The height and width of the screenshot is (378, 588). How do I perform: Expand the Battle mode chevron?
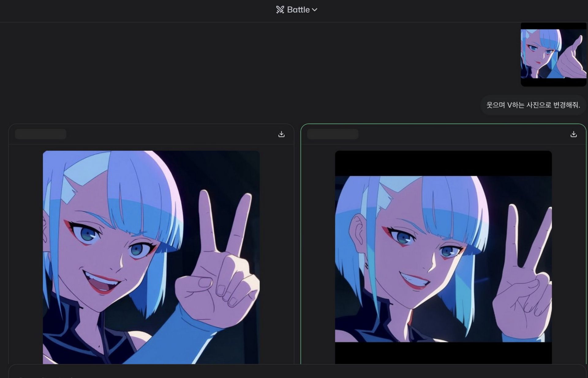pyautogui.click(x=315, y=10)
